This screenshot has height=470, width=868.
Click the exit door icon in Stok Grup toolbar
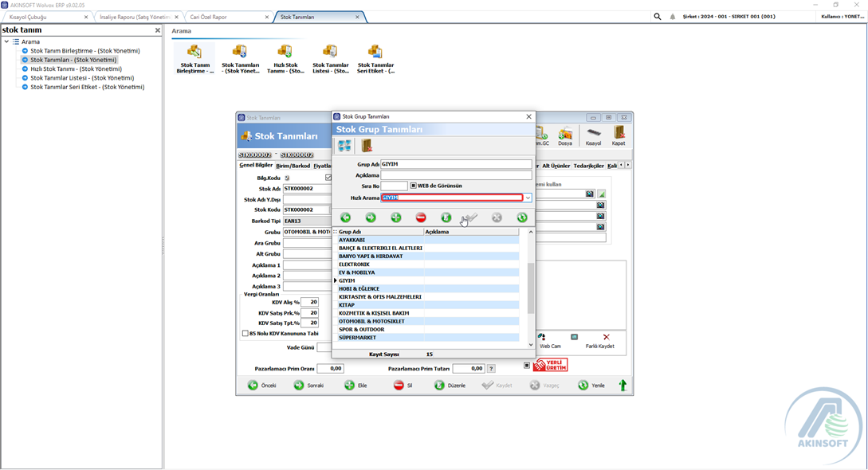click(x=367, y=146)
